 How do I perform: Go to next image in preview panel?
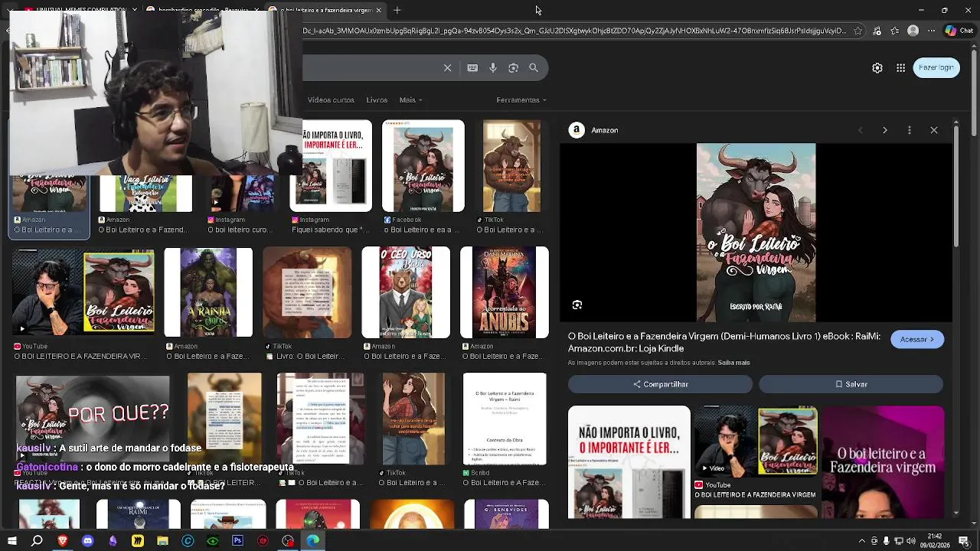tap(885, 131)
